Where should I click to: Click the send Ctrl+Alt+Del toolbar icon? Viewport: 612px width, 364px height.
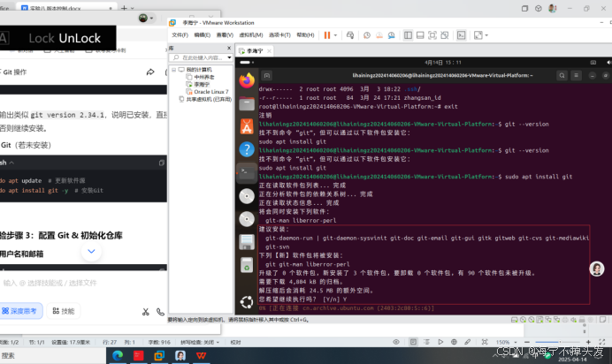click(350, 35)
